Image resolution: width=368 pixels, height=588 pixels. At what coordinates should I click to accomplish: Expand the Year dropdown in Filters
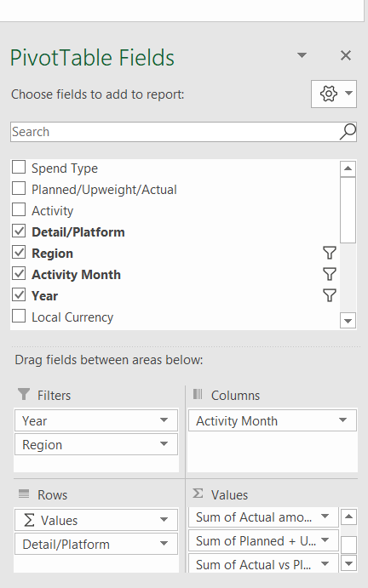click(164, 420)
